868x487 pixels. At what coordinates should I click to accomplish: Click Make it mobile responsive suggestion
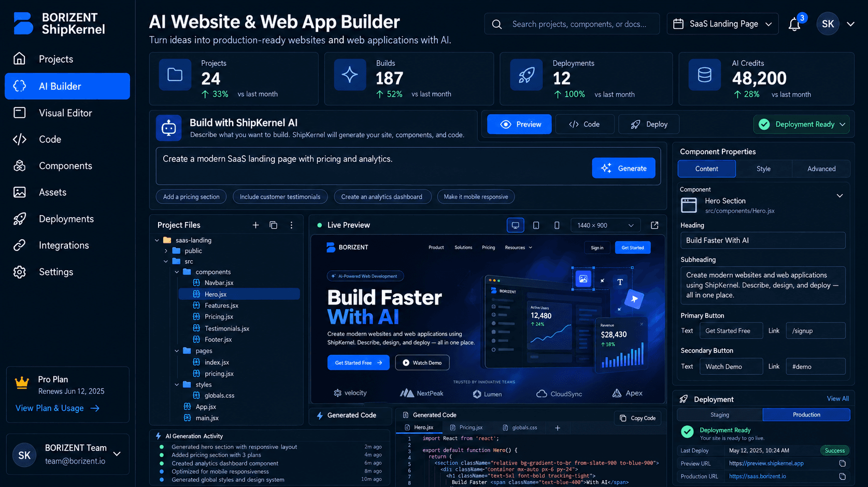476,197
